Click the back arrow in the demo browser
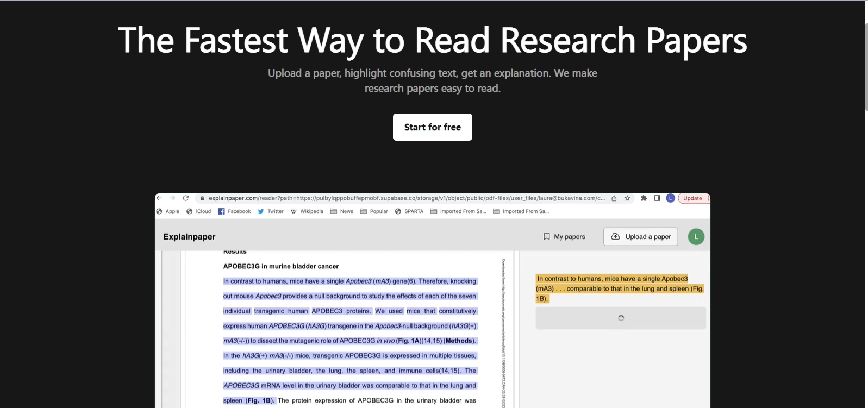This screenshot has height=408, width=868. click(159, 198)
